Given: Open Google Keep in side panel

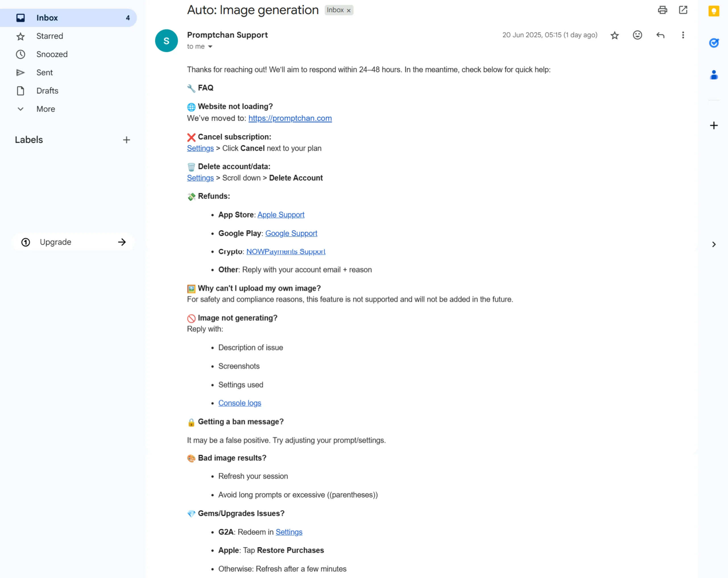Looking at the screenshot, I should pyautogui.click(x=713, y=11).
